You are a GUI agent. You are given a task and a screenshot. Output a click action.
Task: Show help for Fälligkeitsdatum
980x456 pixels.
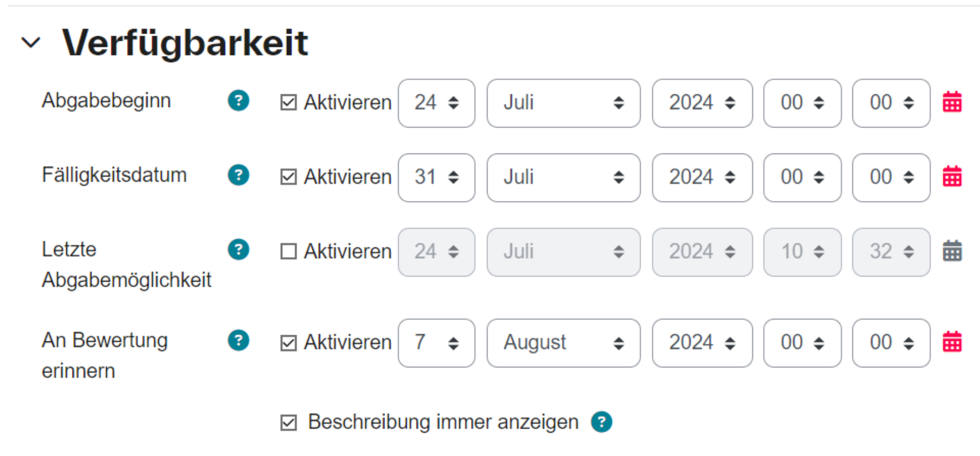point(238,175)
